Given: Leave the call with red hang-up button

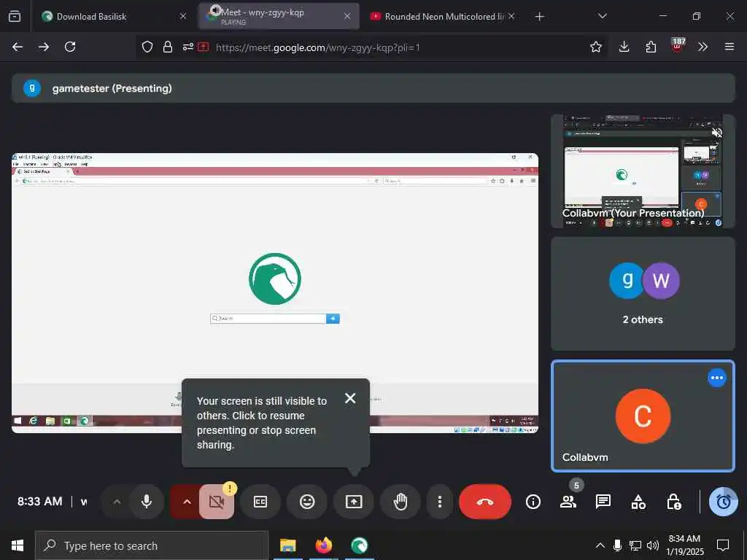Looking at the screenshot, I should (484, 502).
